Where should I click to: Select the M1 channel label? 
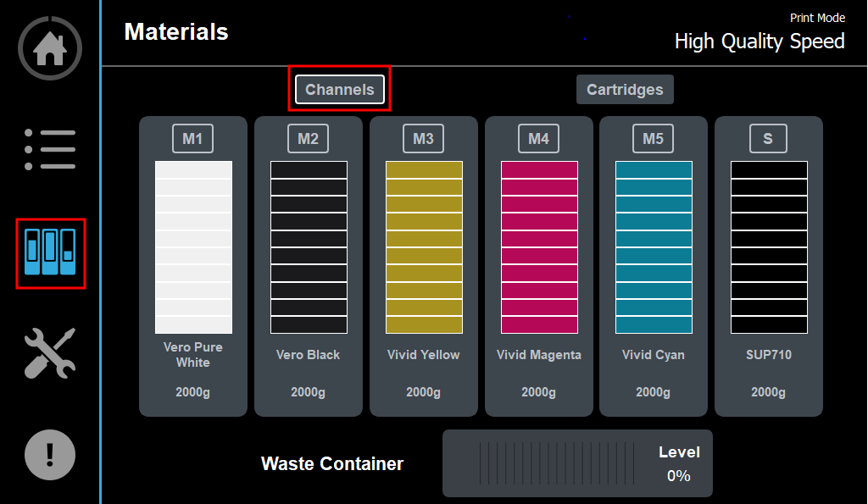click(192, 138)
